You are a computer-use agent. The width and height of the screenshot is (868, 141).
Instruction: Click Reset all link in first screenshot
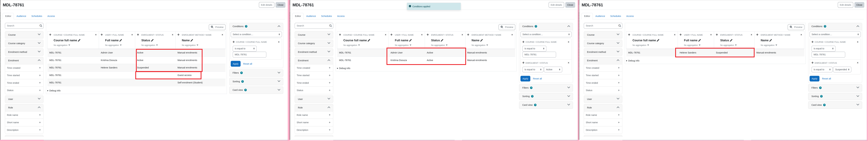pos(248,64)
